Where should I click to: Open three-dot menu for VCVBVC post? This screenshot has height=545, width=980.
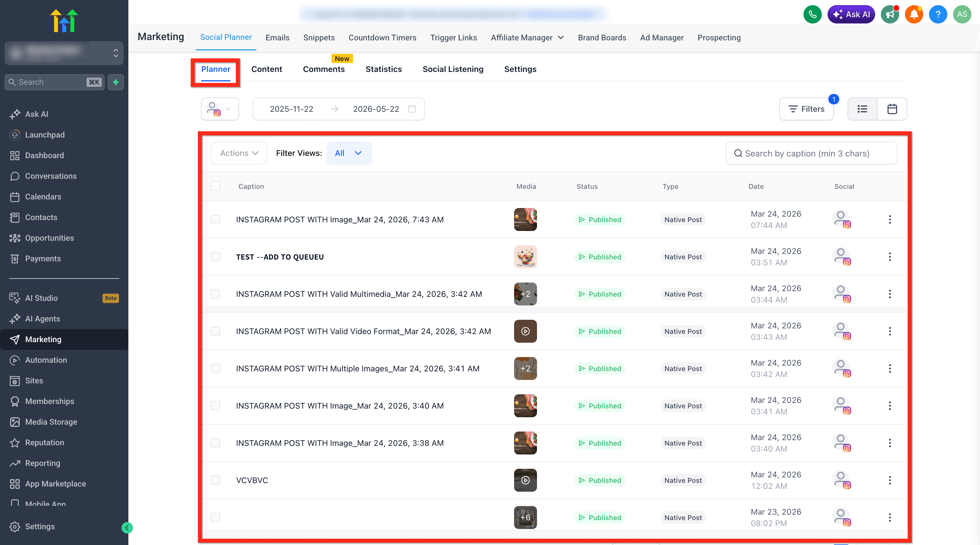[x=890, y=480]
